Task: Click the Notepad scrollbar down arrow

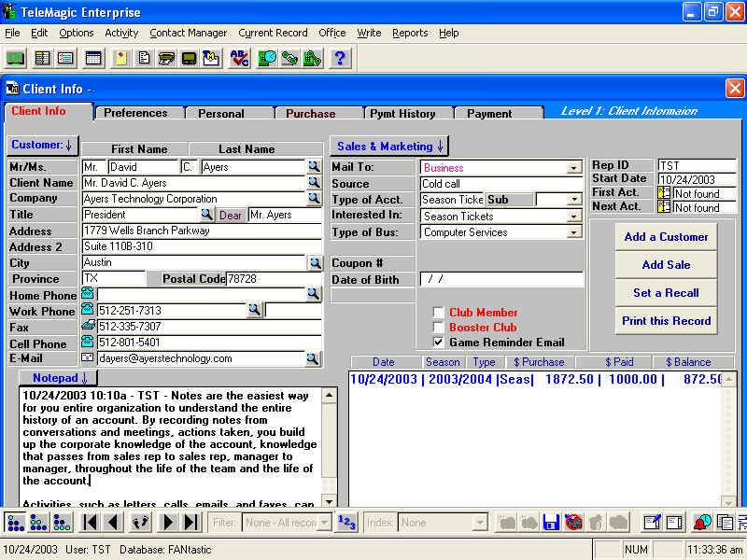Action: 330,501
